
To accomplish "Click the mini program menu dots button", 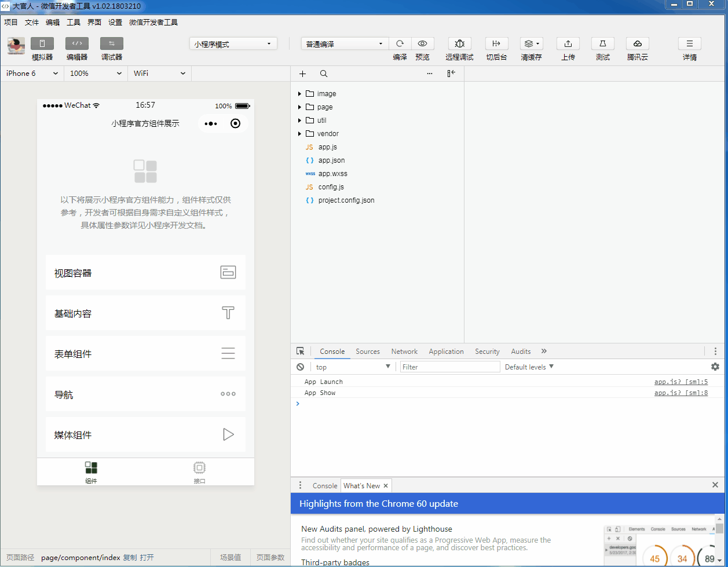I will (211, 123).
